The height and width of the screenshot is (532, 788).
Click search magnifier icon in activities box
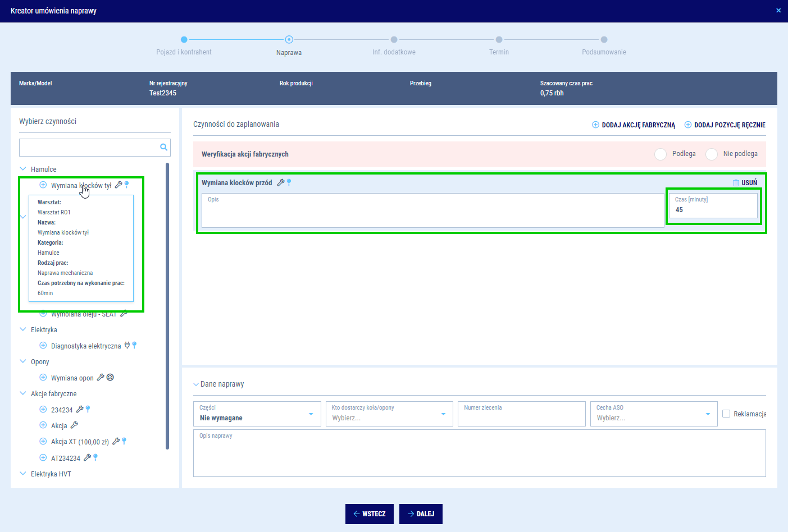click(x=163, y=148)
